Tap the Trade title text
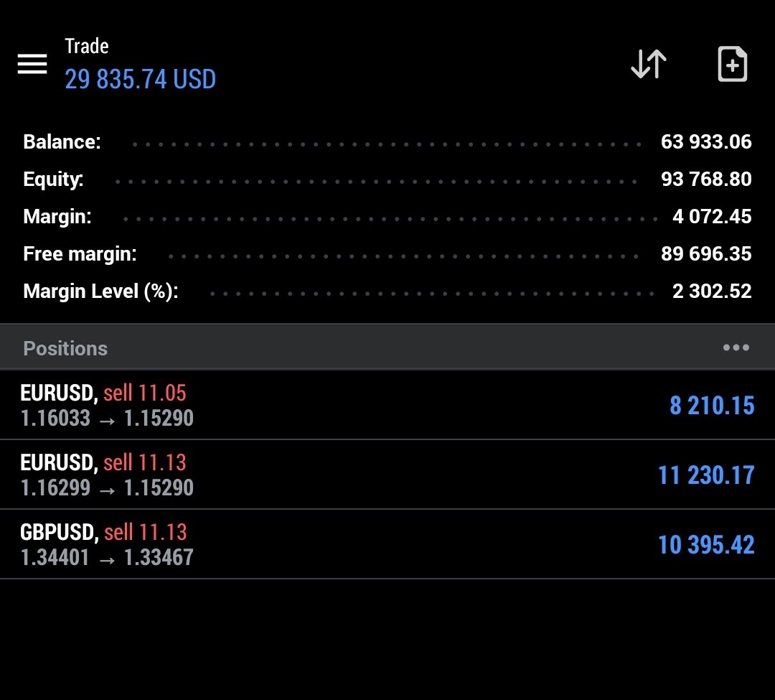Viewport: 775px width, 700px height. (87, 46)
